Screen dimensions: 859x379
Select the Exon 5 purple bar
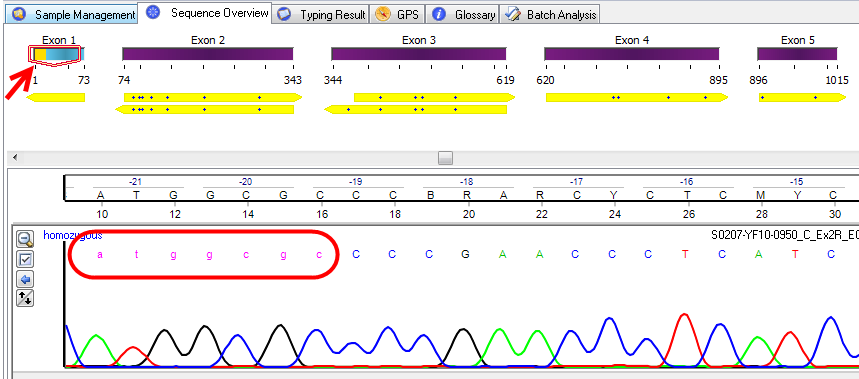pyautogui.click(x=797, y=54)
